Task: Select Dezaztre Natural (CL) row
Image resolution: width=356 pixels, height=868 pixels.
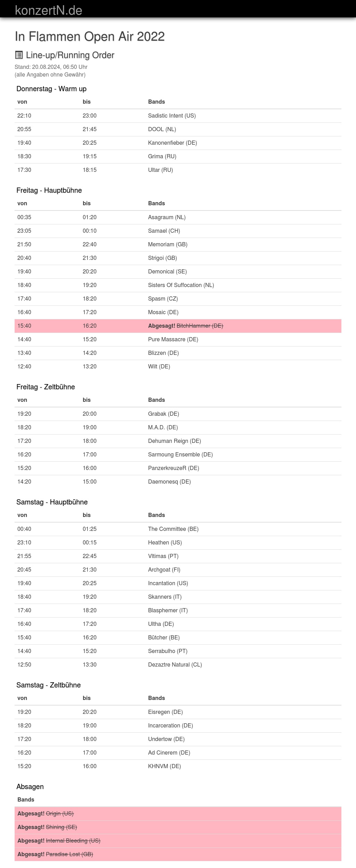Action: pos(178,665)
